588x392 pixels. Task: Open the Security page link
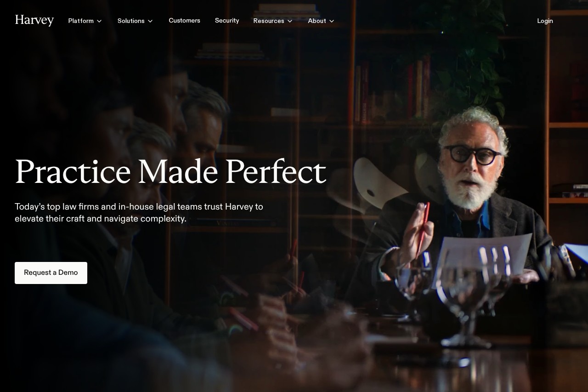(x=227, y=21)
